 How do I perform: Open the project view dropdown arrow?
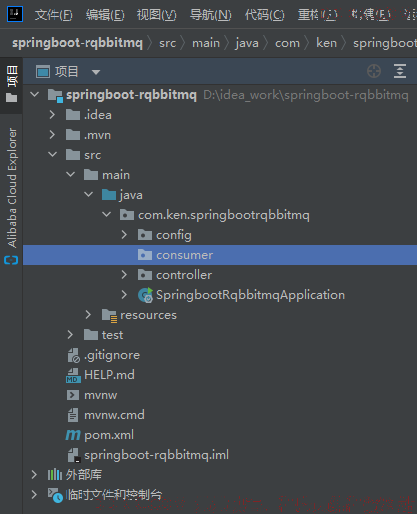pyautogui.click(x=96, y=72)
